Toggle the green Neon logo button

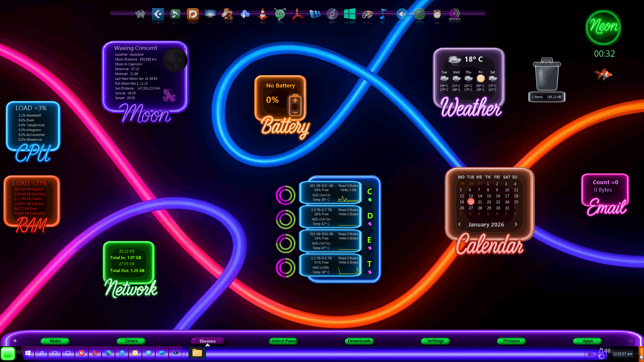[603, 27]
